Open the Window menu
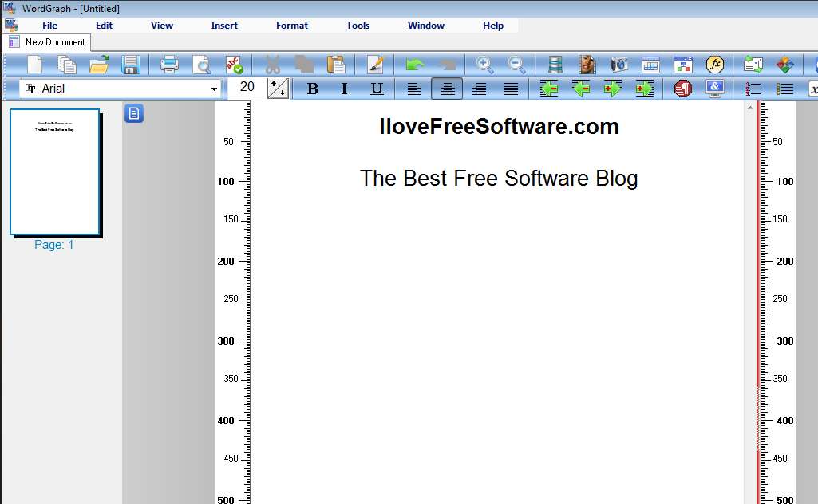Image resolution: width=818 pixels, height=504 pixels. [x=425, y=26]
